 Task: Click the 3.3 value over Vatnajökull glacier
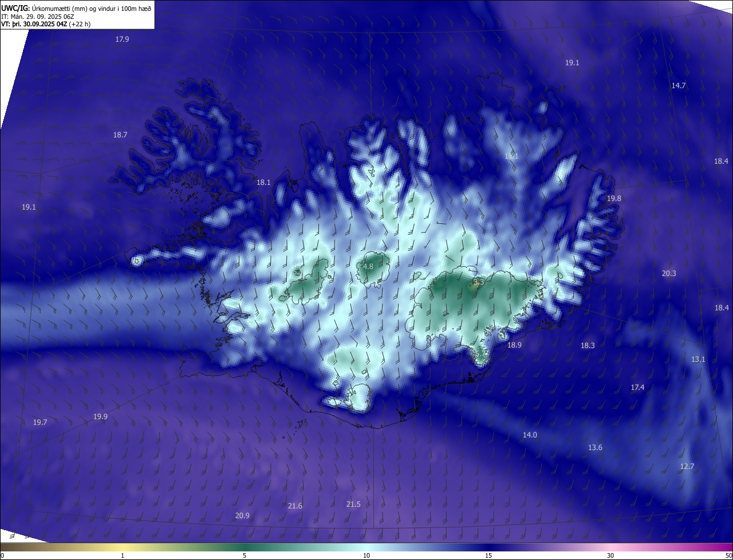(479, 282)
